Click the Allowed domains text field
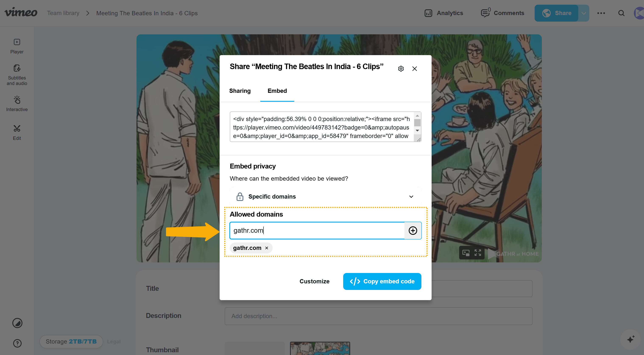The image size is (644, 355). click(x=317, y=230)
